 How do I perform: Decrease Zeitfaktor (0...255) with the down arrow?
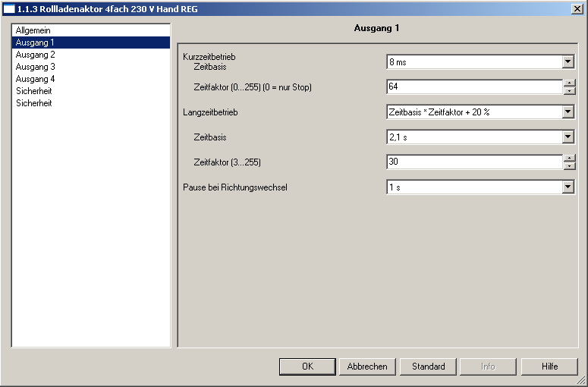coord(569,91)
